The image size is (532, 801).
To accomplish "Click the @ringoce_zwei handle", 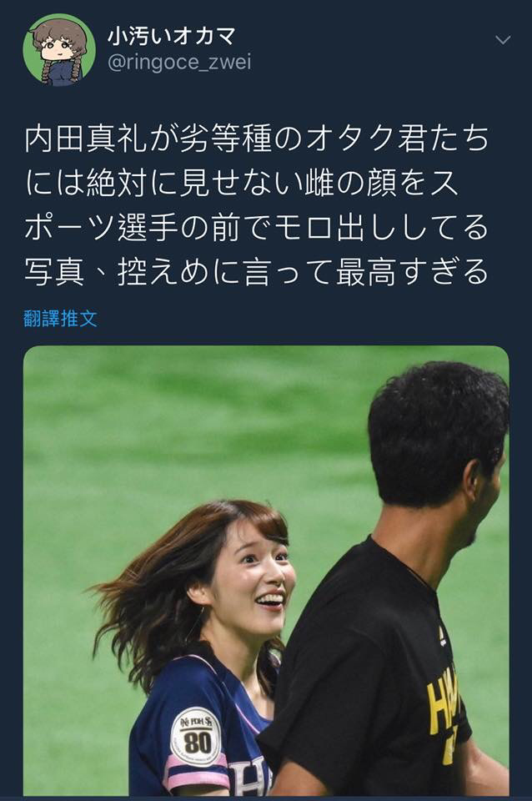I will coord(179,63).
